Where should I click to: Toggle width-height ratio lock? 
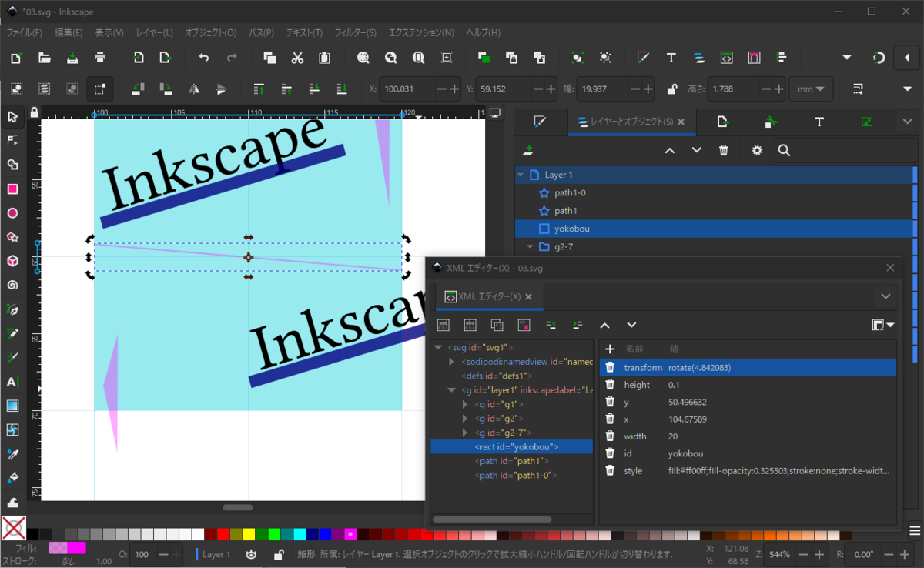coord(671,89)
